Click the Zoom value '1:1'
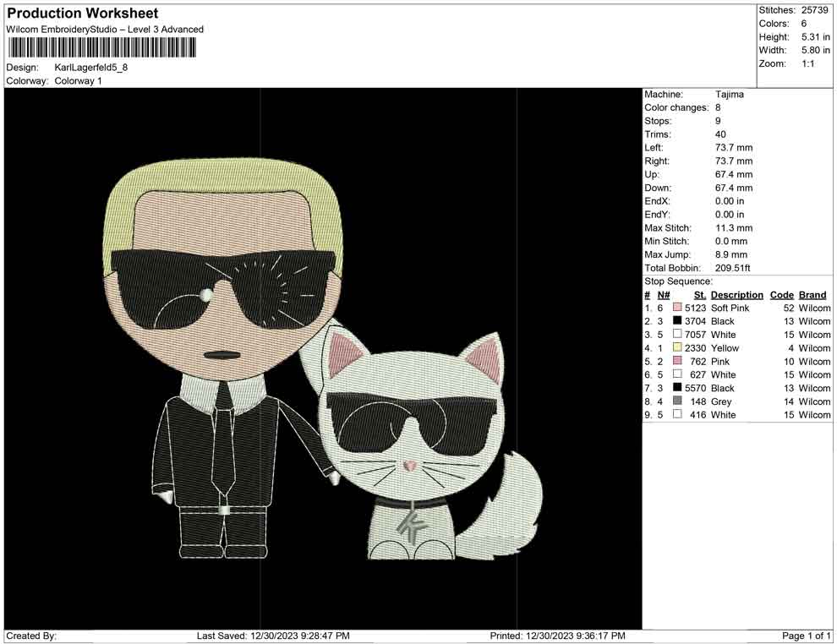 point(807,63)
